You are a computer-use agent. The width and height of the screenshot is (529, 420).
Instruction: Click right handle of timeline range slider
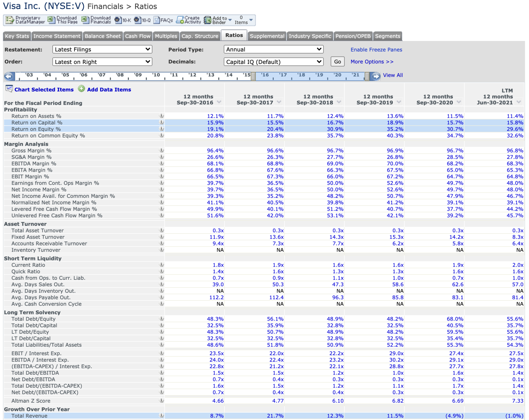pos(367,76)
